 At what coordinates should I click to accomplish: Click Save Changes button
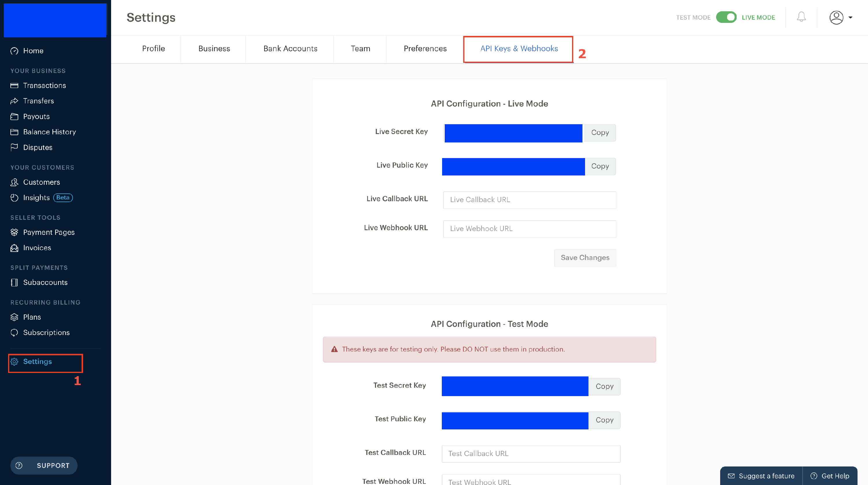point(585,258)
